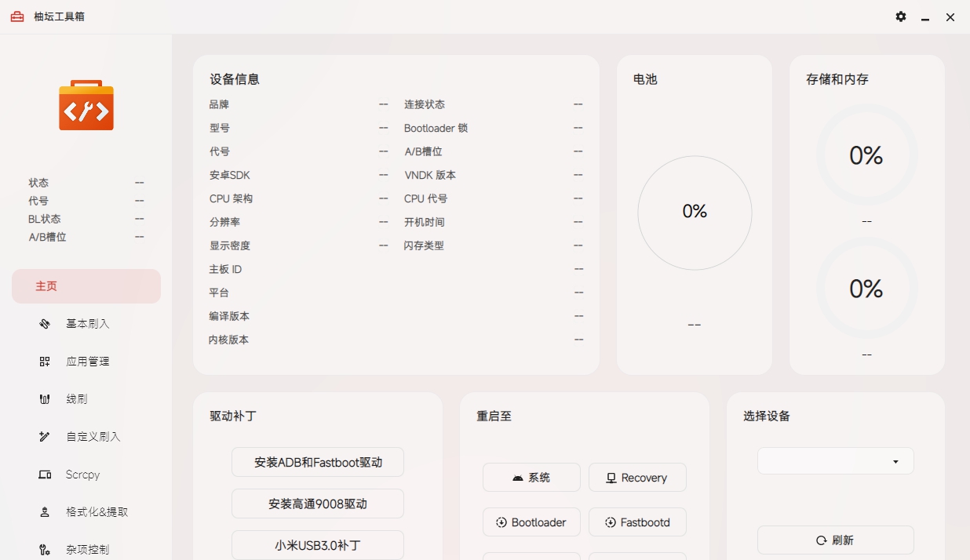This screenshot has height=560, width=970.
Task: Click the 开机时间 label
Action: coord(425,222)
